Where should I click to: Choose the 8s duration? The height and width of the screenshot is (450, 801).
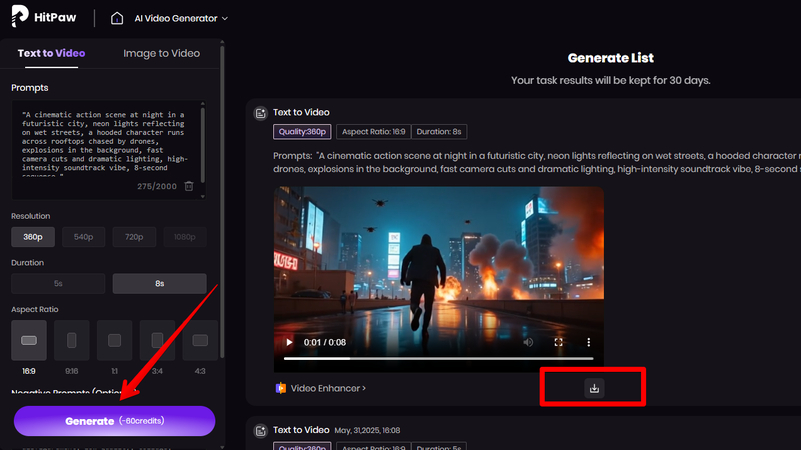(159, 283)
